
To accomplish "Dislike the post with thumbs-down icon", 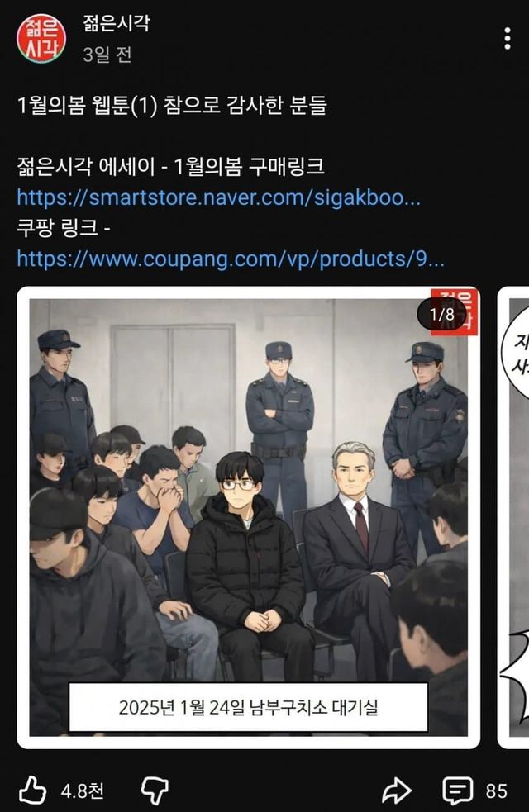I will [155, 791].
